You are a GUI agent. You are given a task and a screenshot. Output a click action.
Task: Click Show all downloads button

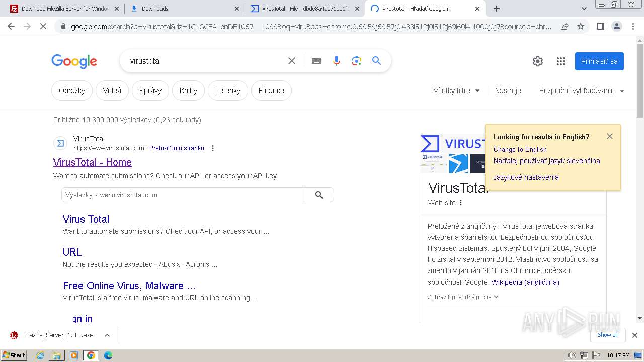607,335
